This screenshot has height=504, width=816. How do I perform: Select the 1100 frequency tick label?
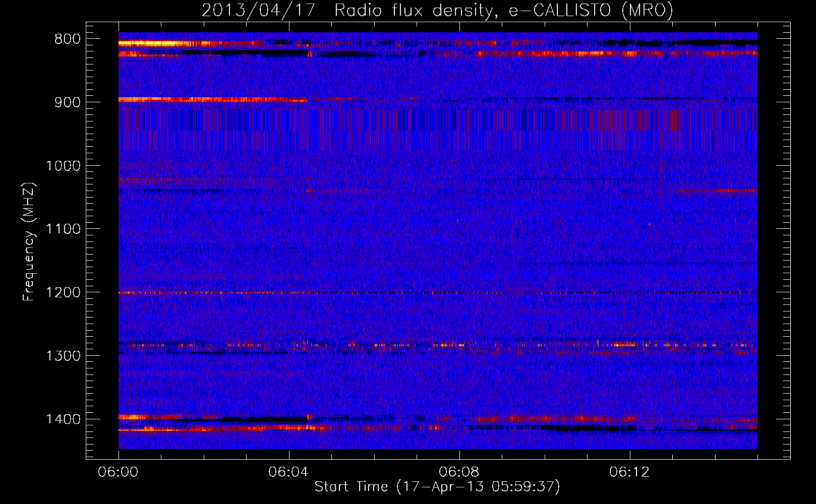click(x=63, y=229)
